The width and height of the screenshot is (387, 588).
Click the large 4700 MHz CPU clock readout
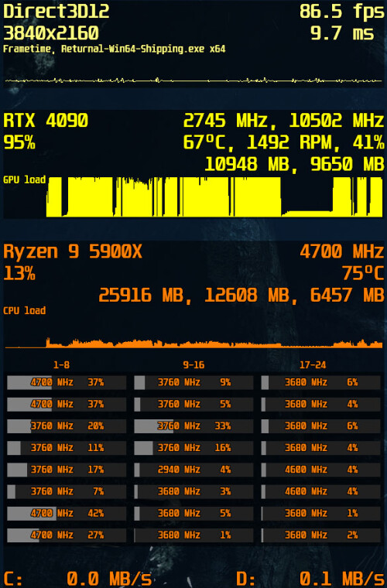click(x=341, y=251)
